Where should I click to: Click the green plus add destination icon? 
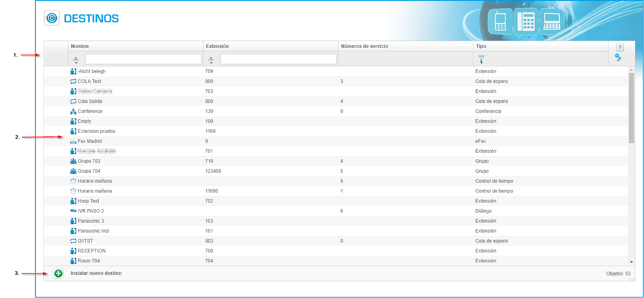coord(59,274)
